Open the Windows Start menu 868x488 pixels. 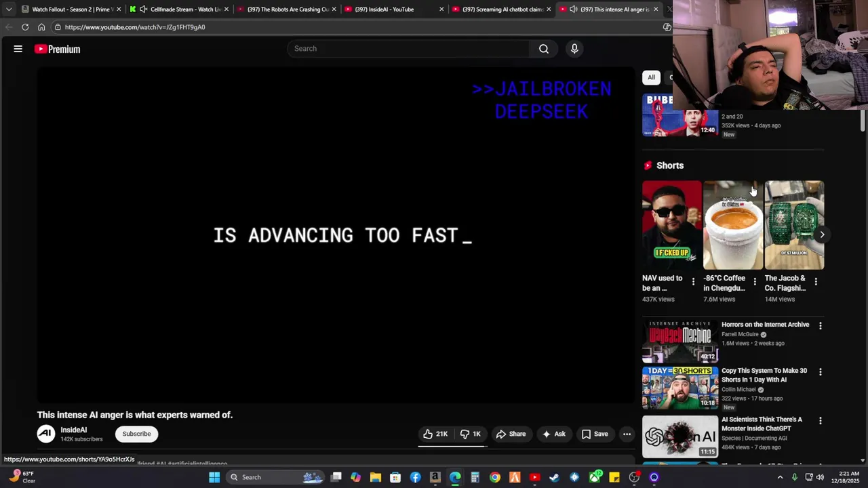(214, 477)
